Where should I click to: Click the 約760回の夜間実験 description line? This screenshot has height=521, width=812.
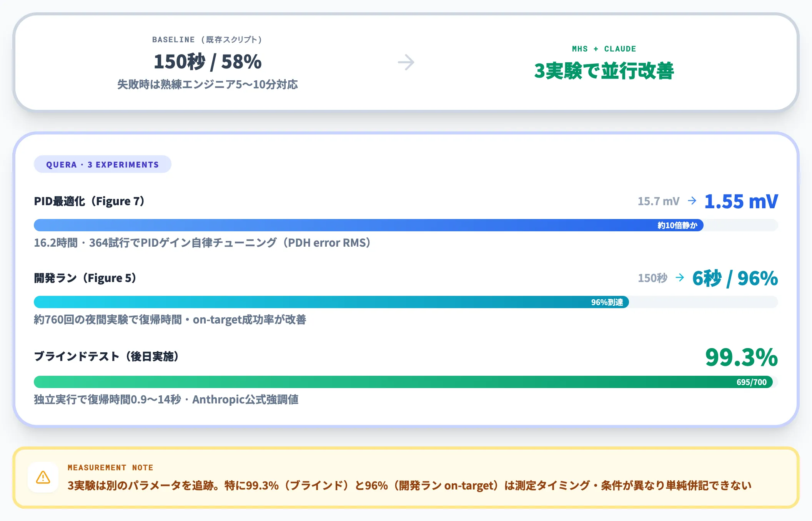coord(170,320)
